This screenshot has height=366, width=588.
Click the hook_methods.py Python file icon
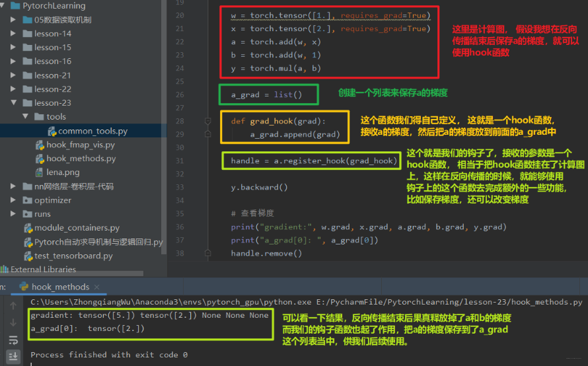tap(40, 159)
